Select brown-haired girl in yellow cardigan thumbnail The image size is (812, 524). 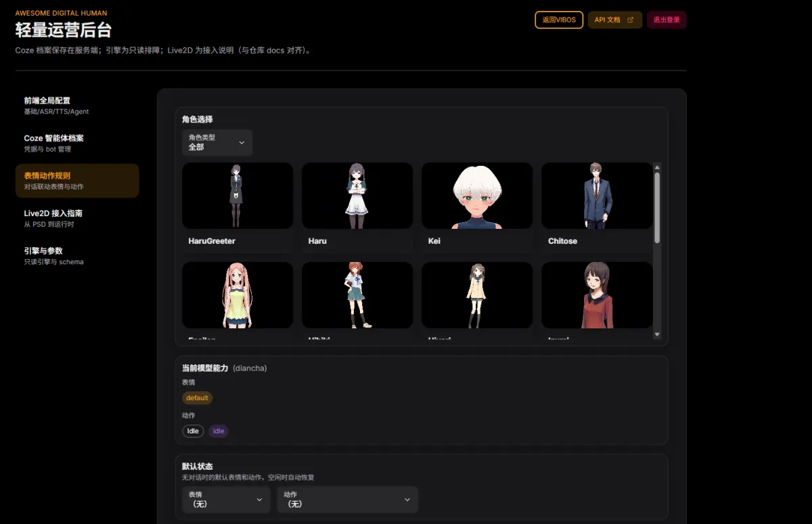click(x=477, y=295)
